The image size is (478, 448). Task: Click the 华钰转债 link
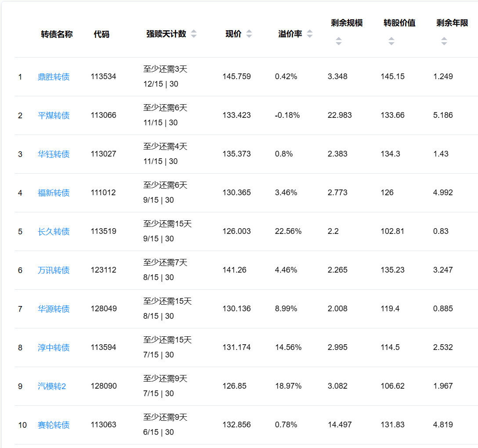pos(54,154)
